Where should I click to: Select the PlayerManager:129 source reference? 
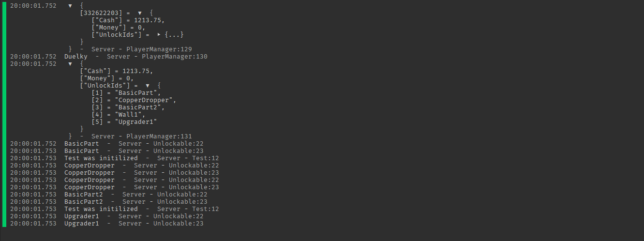point(159,49)
